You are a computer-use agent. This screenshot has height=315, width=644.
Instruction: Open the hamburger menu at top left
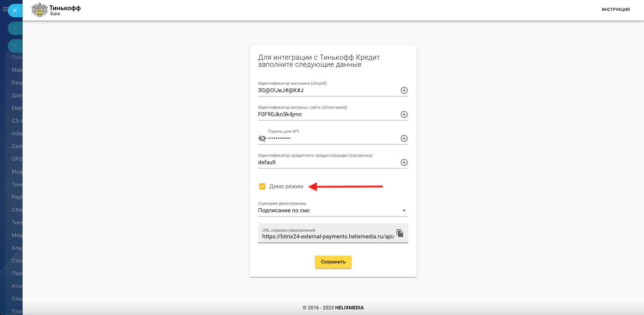tap(5, 10)
